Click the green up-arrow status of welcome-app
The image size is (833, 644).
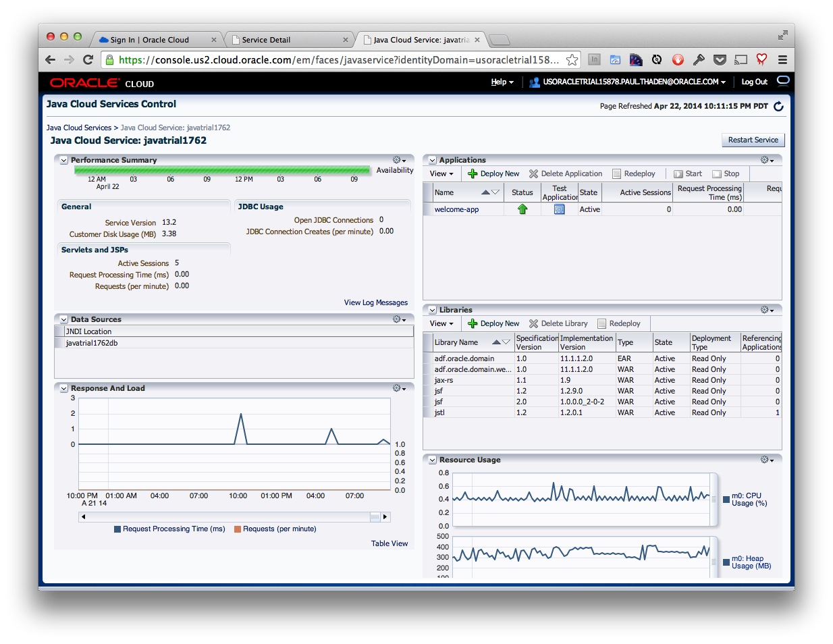[x=522, y=209]
